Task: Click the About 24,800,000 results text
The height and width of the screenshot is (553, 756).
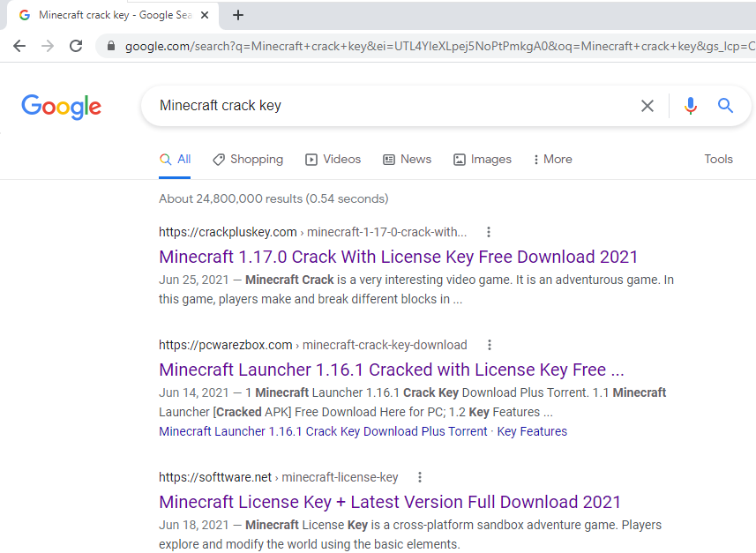Action: pos(273,198)
